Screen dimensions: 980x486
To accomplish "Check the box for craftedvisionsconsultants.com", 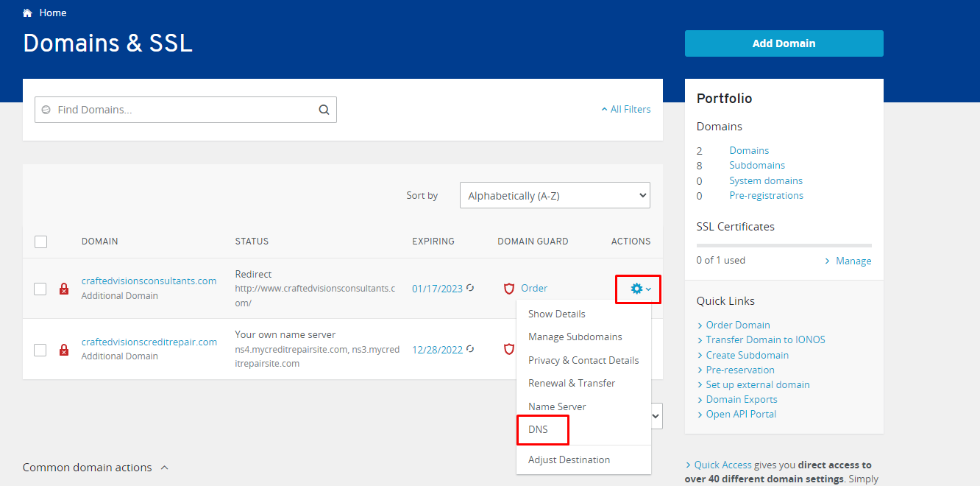I will point(40,289).
